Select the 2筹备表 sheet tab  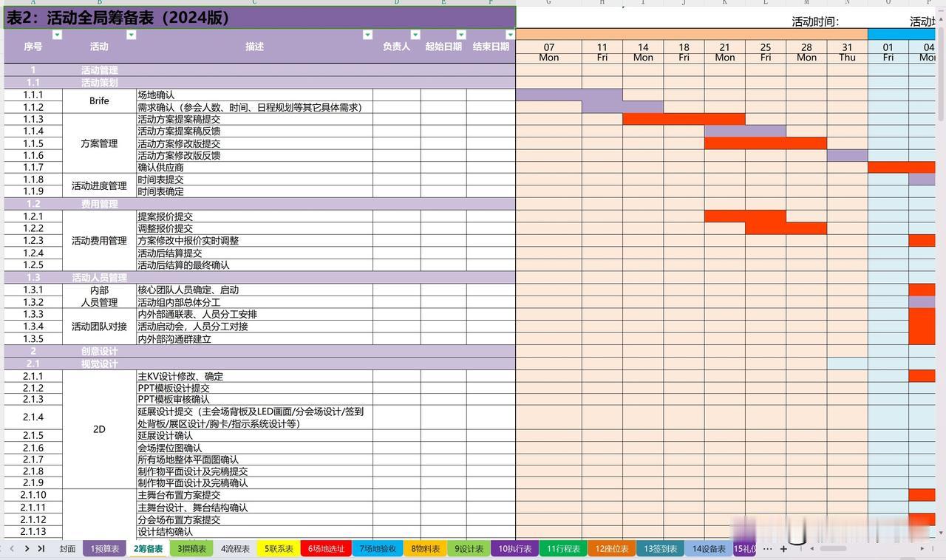click(x=148, y=549)
